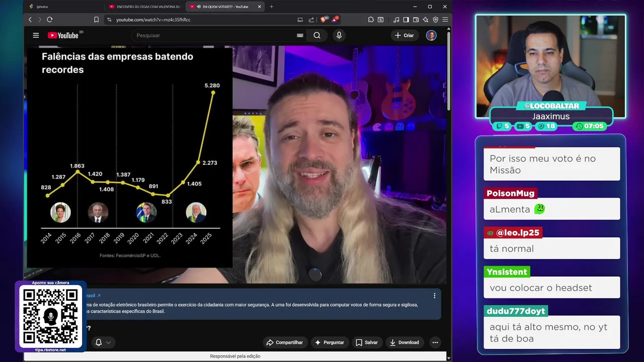The width and height of the screenshot is (644, 362).
Task: Toggle the browser sidebar panel icon
Action: [406, 20]
